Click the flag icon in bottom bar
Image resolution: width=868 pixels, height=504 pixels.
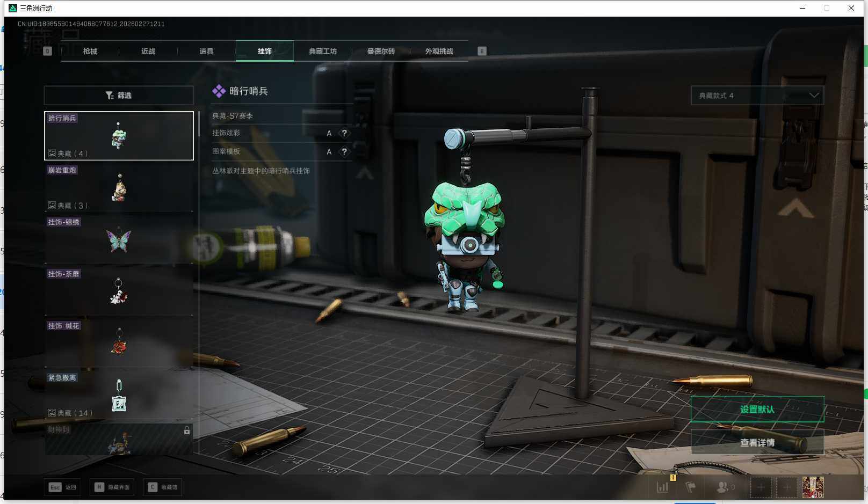(691, 487)
